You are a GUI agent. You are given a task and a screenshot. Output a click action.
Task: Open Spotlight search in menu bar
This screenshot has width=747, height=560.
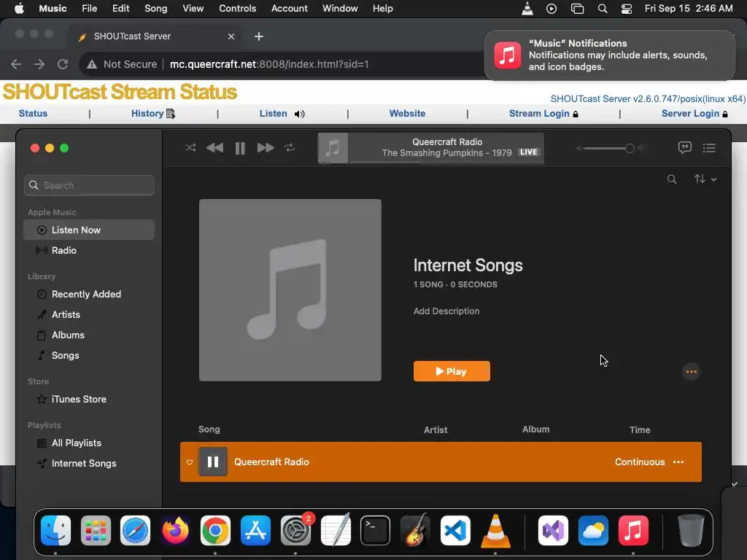pos(602,9)
